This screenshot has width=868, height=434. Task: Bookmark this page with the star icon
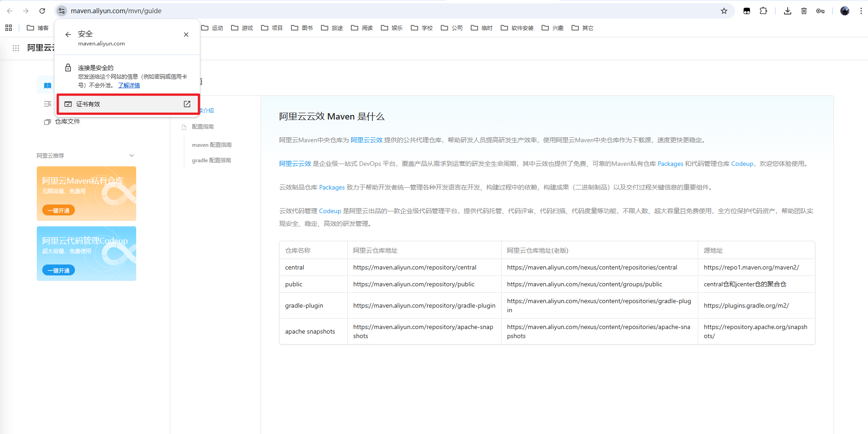tap(724, 11)
